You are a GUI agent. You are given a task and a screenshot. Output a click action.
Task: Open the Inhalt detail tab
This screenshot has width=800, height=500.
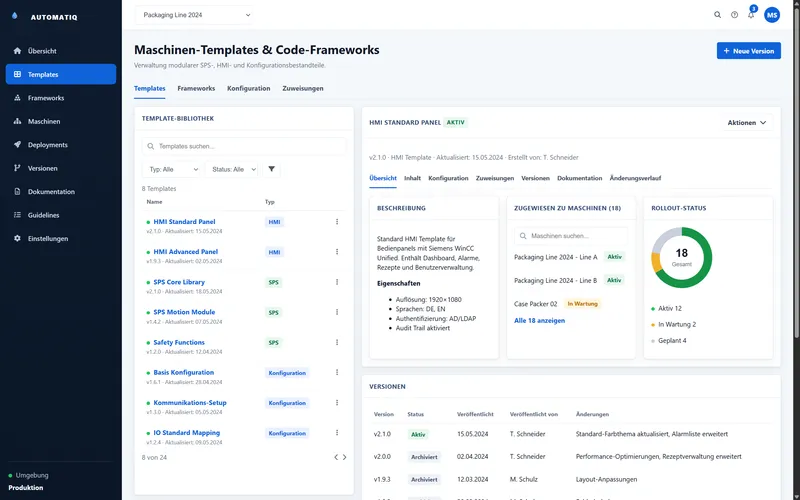pos(412,178)
